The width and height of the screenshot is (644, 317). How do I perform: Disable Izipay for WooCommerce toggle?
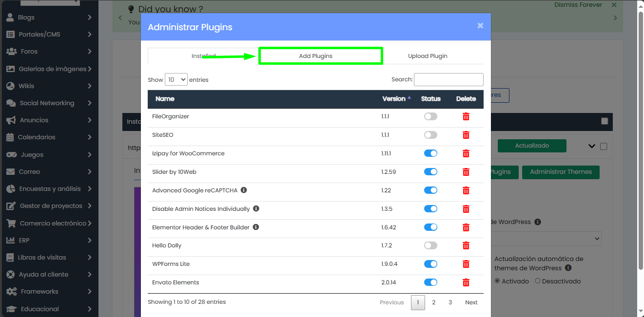click(x=430, y=153)
